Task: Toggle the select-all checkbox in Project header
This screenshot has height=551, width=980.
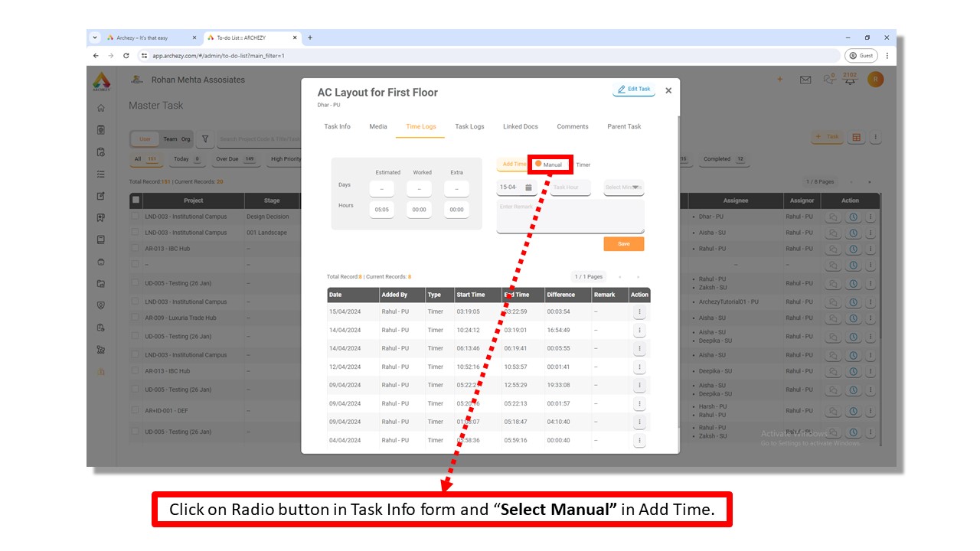Action: click(136, 201)
